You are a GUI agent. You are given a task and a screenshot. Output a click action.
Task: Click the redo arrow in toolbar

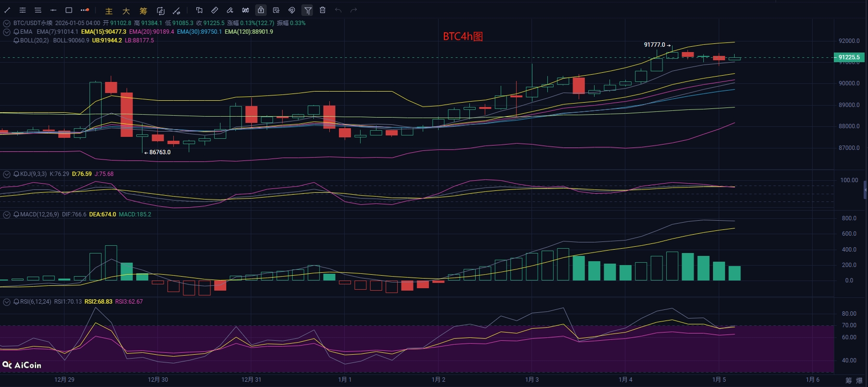coord(354,10)
